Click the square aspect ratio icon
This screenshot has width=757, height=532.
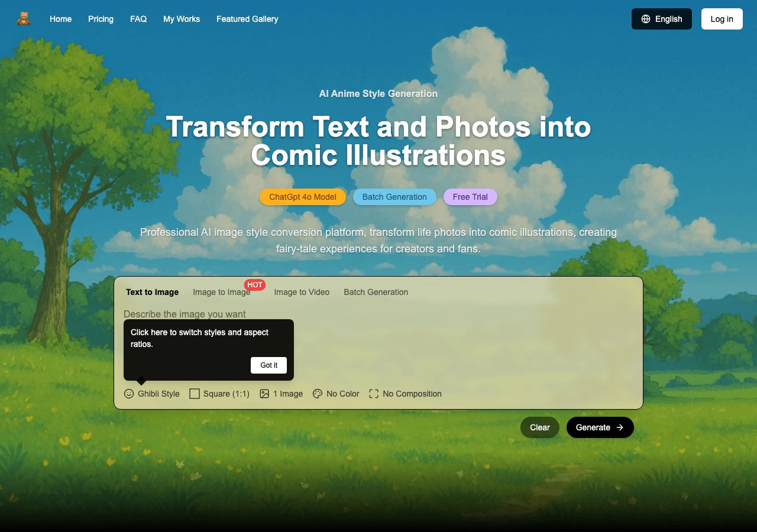point(195,394)
